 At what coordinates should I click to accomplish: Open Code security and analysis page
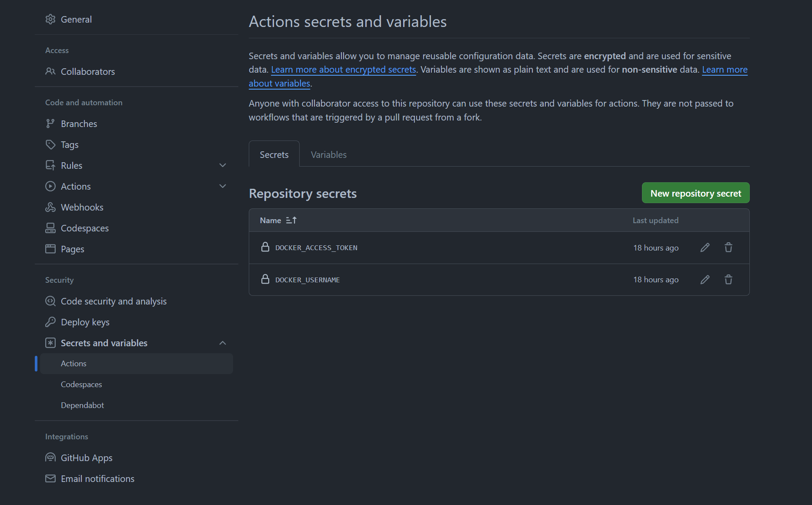pyautogui.click(x=114, y=301)
